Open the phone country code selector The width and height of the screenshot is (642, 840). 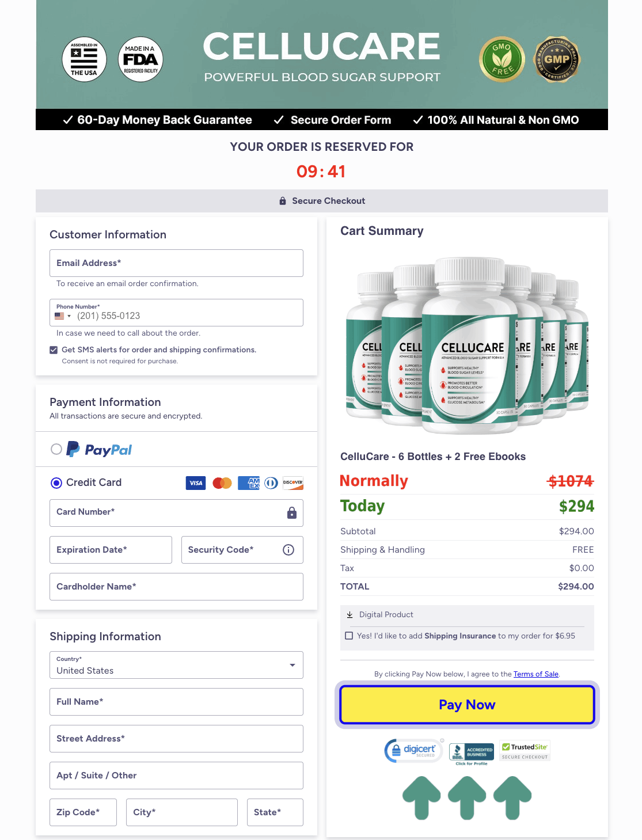tap(62, 316)
